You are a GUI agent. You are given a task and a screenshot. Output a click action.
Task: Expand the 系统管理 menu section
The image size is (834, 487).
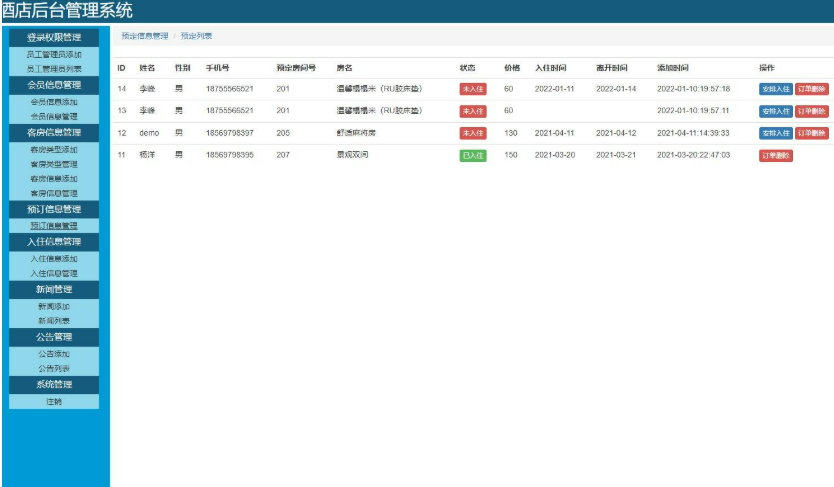click(x=54, y=384)
